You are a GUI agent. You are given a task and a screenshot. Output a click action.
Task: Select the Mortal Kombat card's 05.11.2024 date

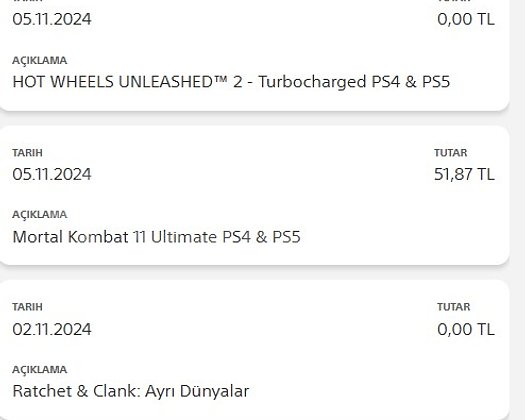click(x=52, y=174)
